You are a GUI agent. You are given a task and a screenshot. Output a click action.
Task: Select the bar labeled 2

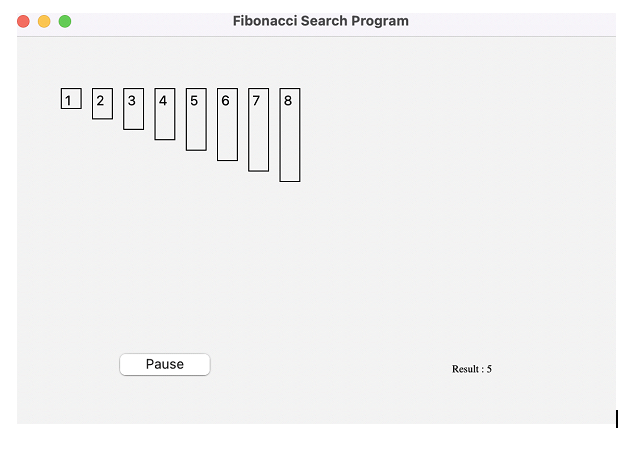pos(102,104)
